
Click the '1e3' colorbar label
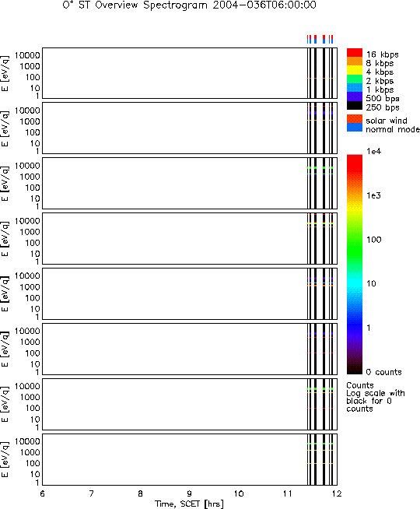[x=373, y=195]
